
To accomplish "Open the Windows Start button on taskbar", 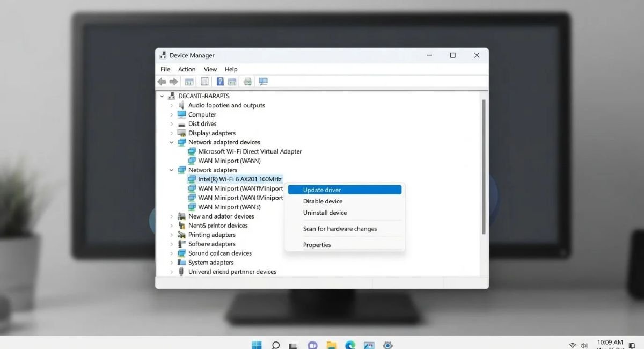I will click(257, 345).
